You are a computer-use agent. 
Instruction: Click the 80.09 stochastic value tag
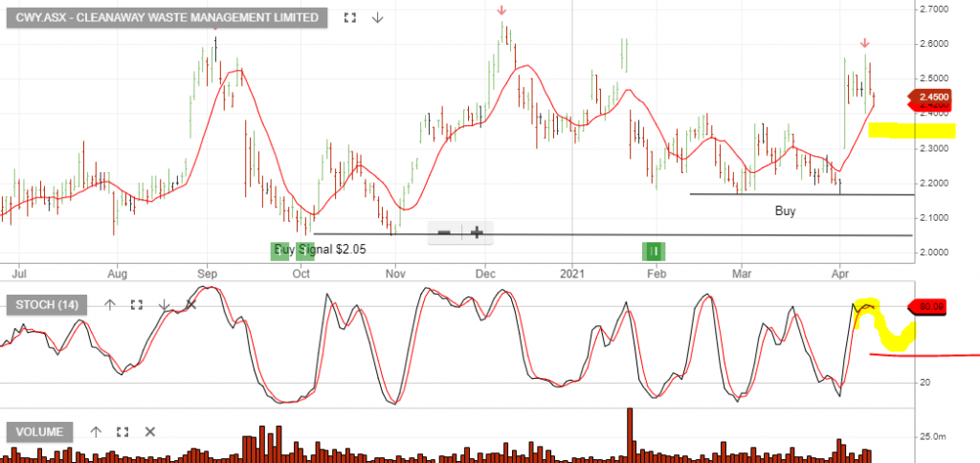pos(928,307)
